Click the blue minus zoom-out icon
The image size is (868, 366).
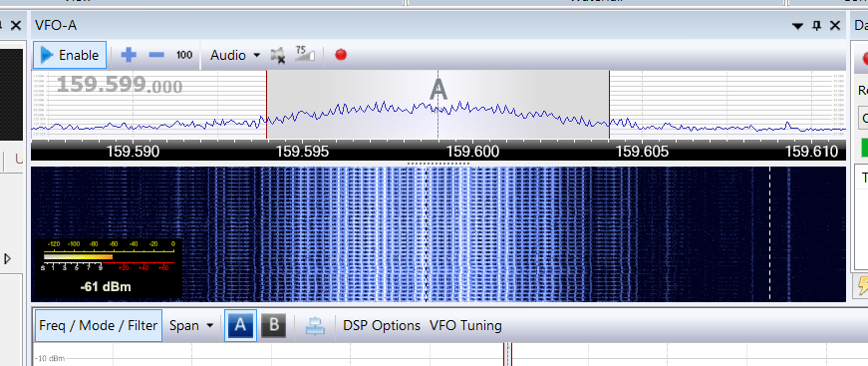[156, 55]
